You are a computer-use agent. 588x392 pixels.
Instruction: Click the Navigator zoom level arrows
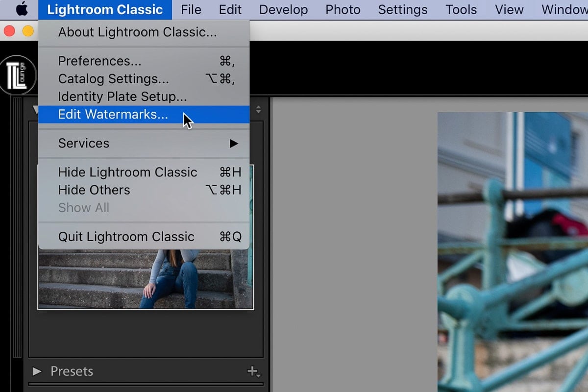coord(258,110)
